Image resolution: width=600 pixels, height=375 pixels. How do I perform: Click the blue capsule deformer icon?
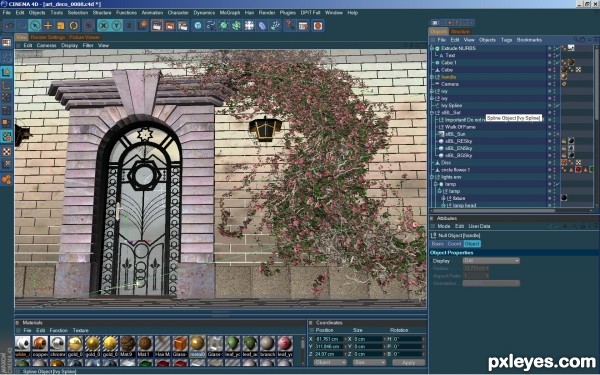coord(262,26)
